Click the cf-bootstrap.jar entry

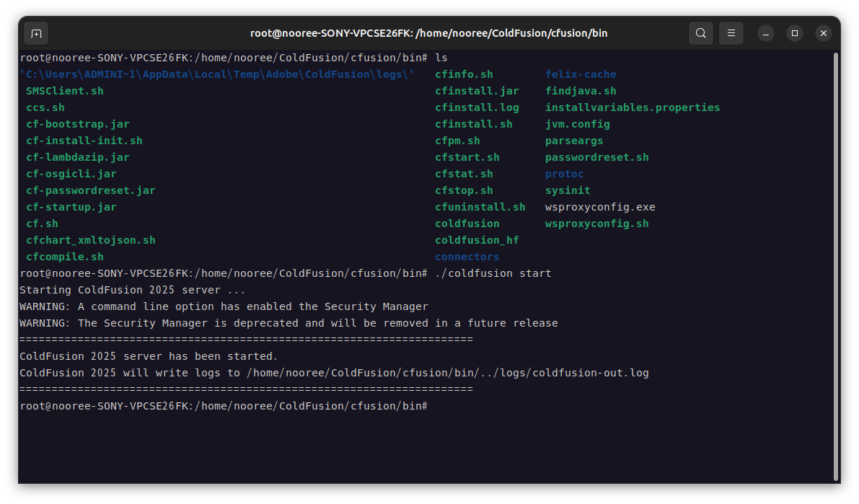(x=78, y=124)
